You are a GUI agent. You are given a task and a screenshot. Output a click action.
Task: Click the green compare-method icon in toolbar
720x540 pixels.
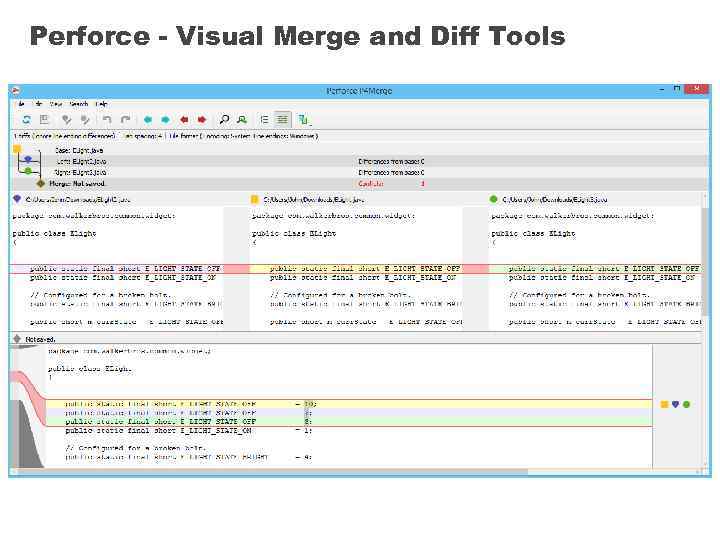click(x=304, y=120)
